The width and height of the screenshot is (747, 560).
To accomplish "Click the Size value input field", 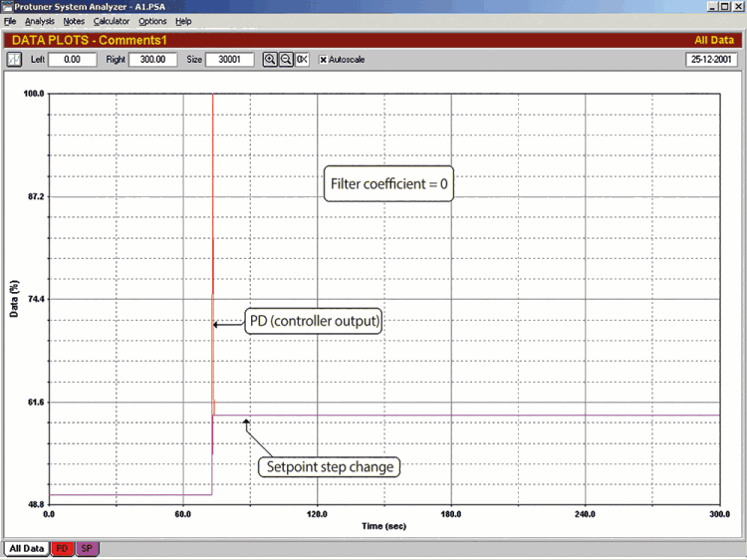I will click(230, 60).
